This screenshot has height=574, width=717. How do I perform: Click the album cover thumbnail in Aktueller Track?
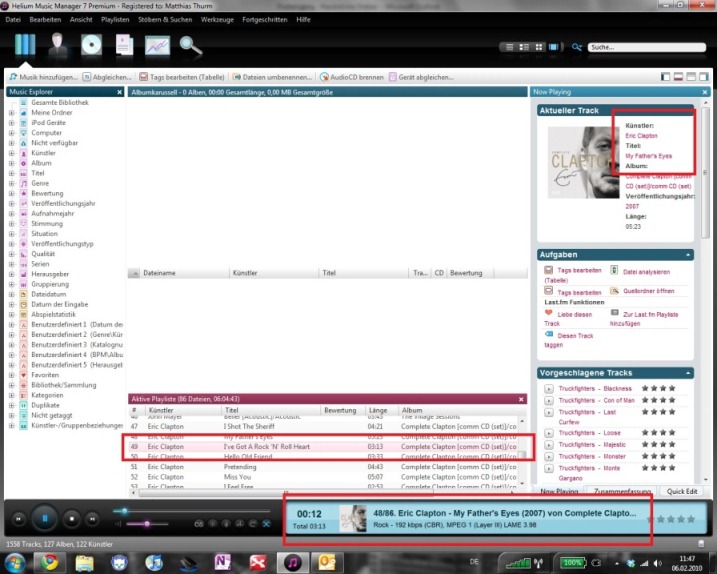click(x=583, y=162)
